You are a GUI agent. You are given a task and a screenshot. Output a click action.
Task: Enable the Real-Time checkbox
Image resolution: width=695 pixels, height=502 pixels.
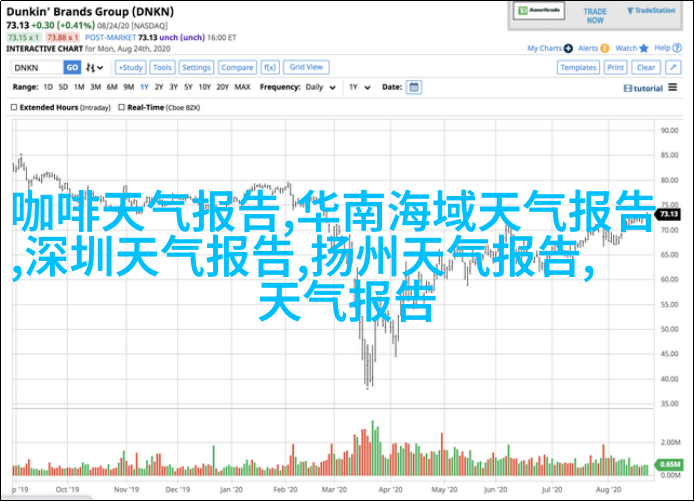pyautogui.click(x=121, y=107)
